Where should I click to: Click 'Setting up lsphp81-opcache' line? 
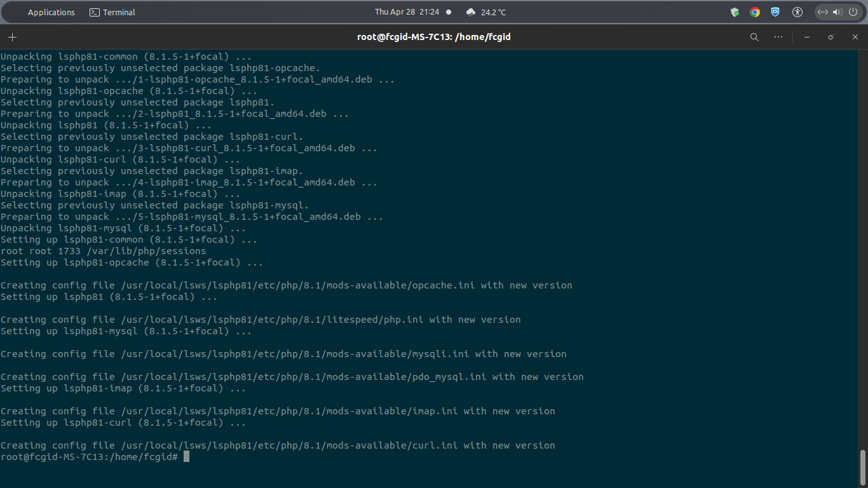tap(132, 262)
